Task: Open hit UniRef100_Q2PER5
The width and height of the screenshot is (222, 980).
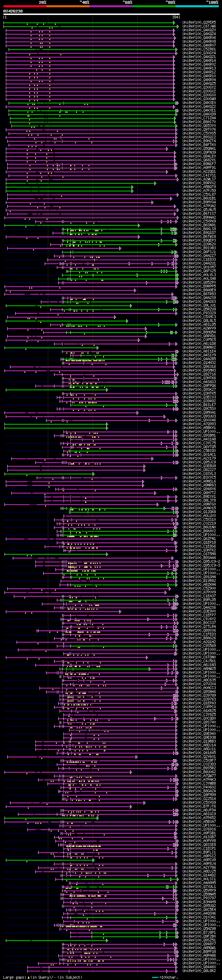Action: pyautogui.click(x=199, y=23)
